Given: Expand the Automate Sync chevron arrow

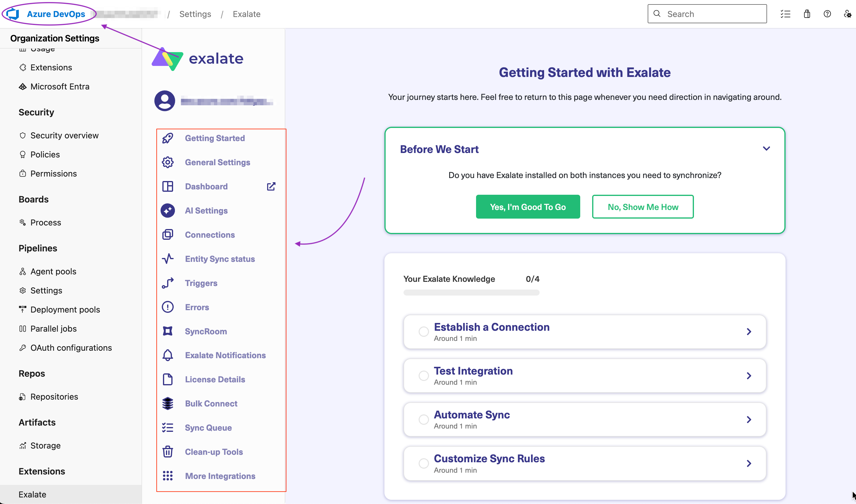Looking at the screenshot, I should (749, 419).
